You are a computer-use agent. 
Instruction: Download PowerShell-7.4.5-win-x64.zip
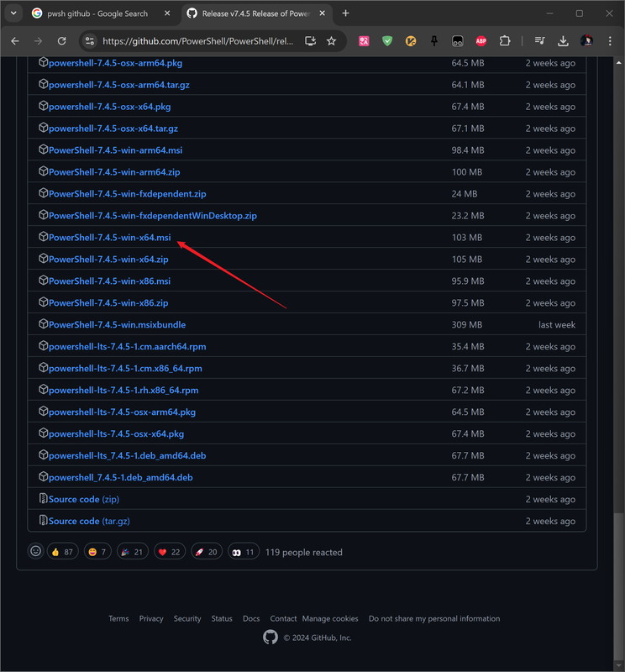pos(108,260)
